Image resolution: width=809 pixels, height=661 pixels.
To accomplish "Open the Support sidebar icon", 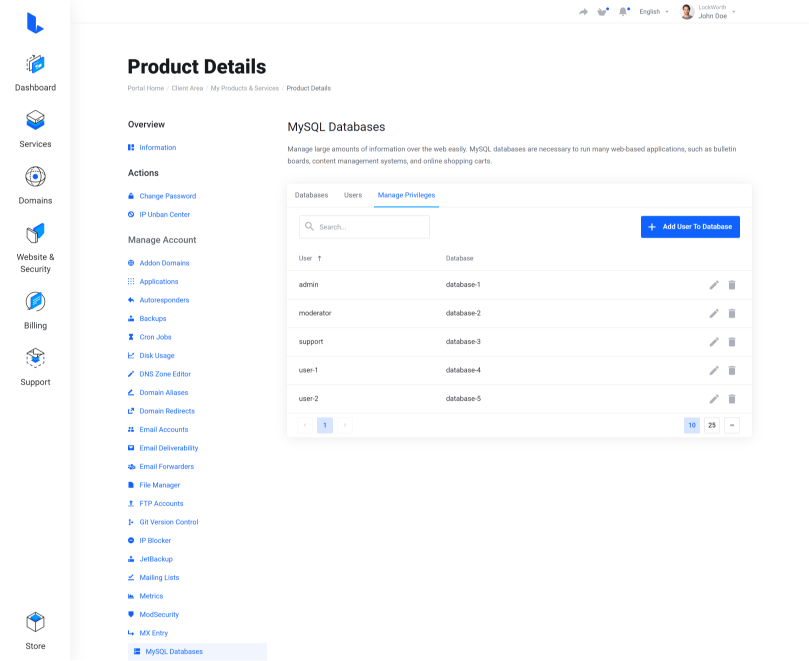I will click(35, 358).
